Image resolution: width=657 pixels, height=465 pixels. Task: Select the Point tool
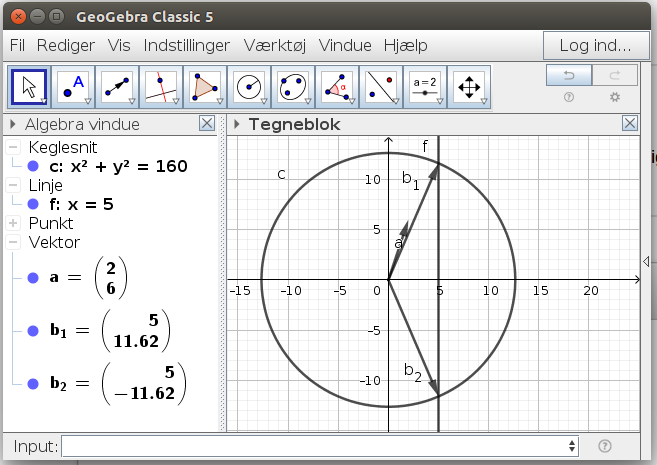[x=73, y=87]
